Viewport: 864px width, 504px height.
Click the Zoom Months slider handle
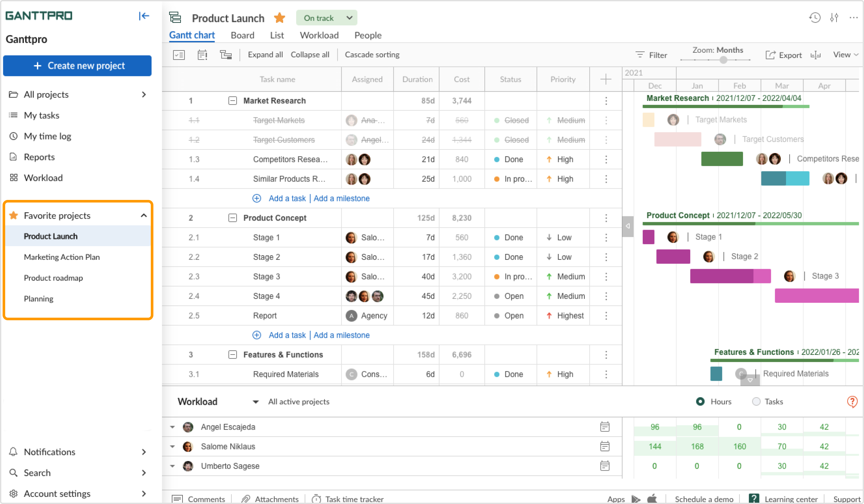click(x=723, y=60)
